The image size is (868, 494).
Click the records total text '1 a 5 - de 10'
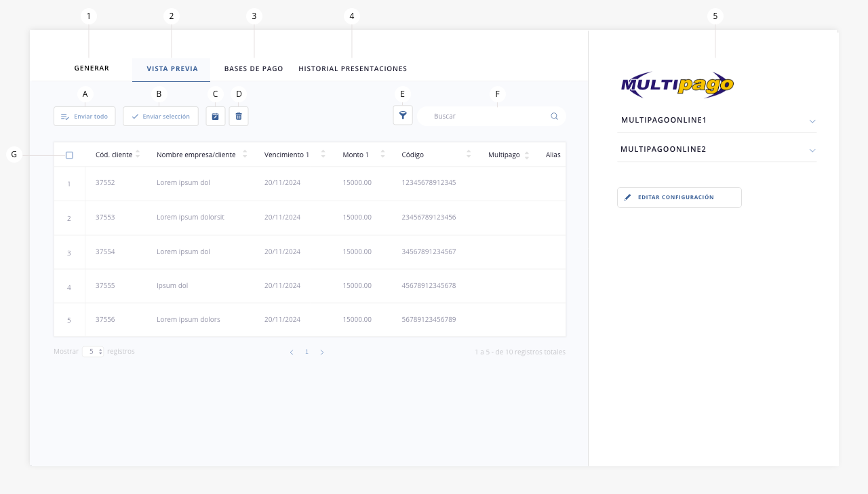(x=520, y=352)
